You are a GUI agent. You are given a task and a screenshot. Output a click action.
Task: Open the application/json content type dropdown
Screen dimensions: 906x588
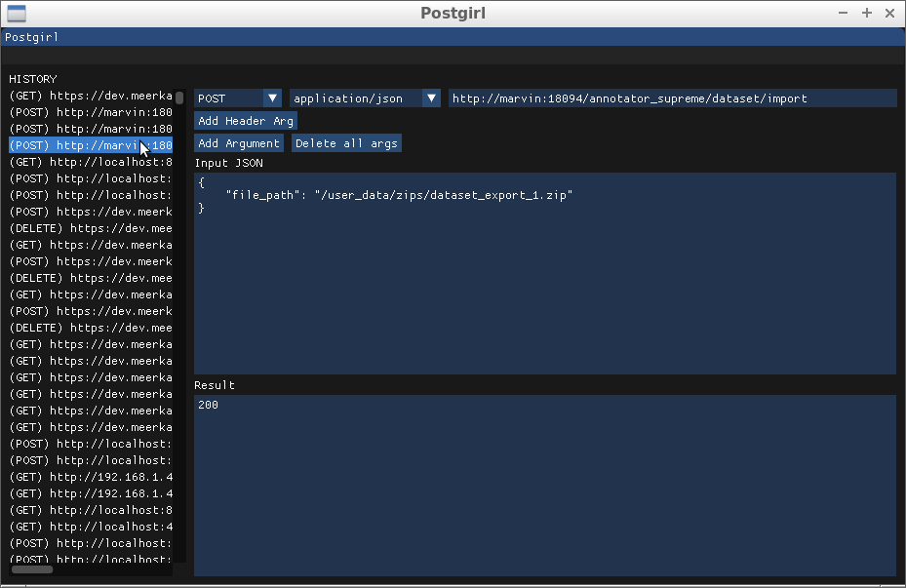pyautogui.click(x=365, y=98)
